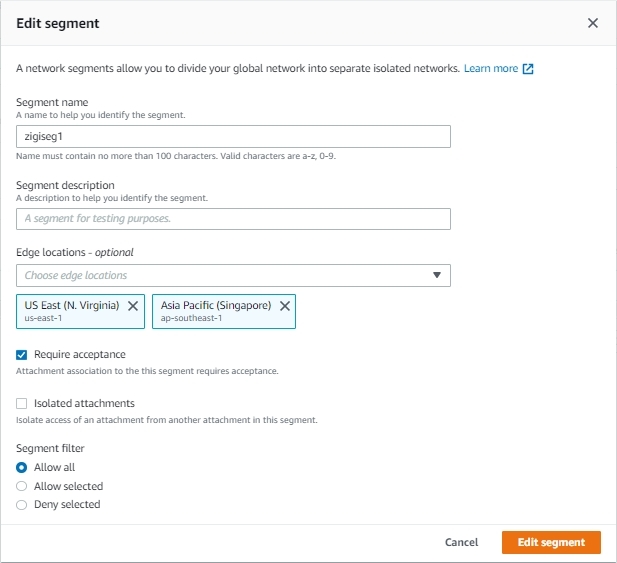Screen dimensions: 617x563
Task: Enable the Isolated attachments checkbox
Action: point(22,404)
